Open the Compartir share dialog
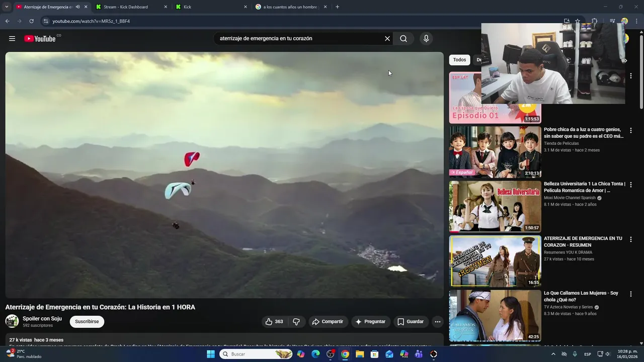Viewport: 644px width, 362px height. click(x=328, y=322)
